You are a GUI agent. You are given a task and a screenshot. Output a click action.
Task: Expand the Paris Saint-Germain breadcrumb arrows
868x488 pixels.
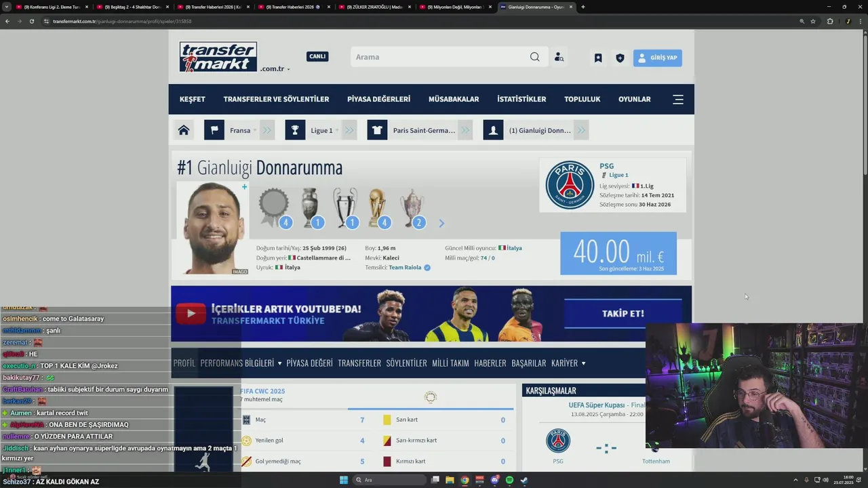(465, 130)
